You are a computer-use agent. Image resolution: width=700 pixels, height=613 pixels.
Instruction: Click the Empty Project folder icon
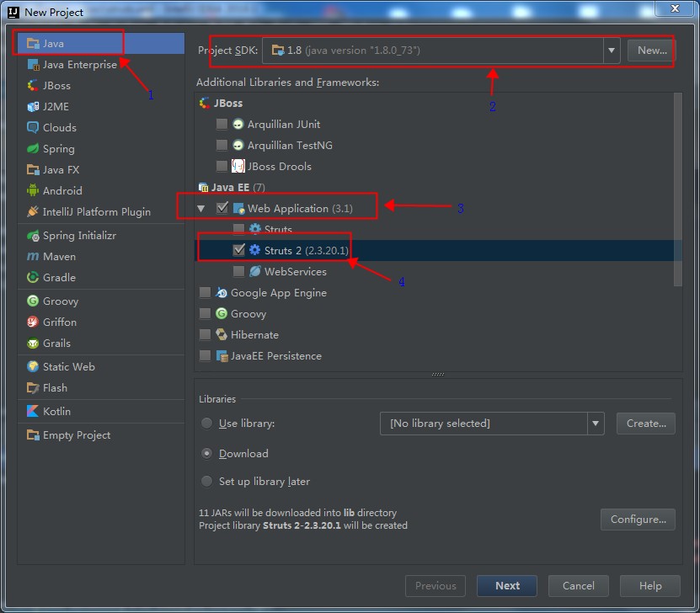click(33, 434)
